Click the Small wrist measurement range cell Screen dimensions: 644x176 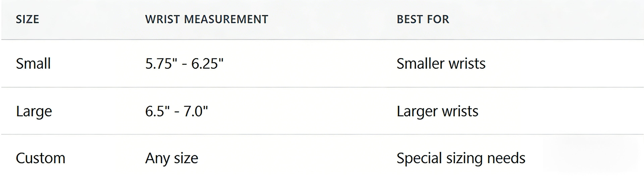[x=184, y=63]
